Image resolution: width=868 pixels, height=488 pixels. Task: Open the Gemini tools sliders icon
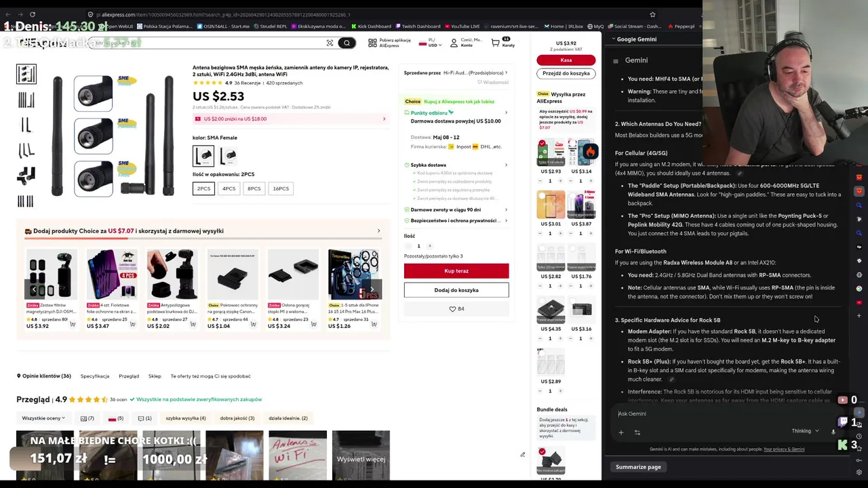pos(637,432)
